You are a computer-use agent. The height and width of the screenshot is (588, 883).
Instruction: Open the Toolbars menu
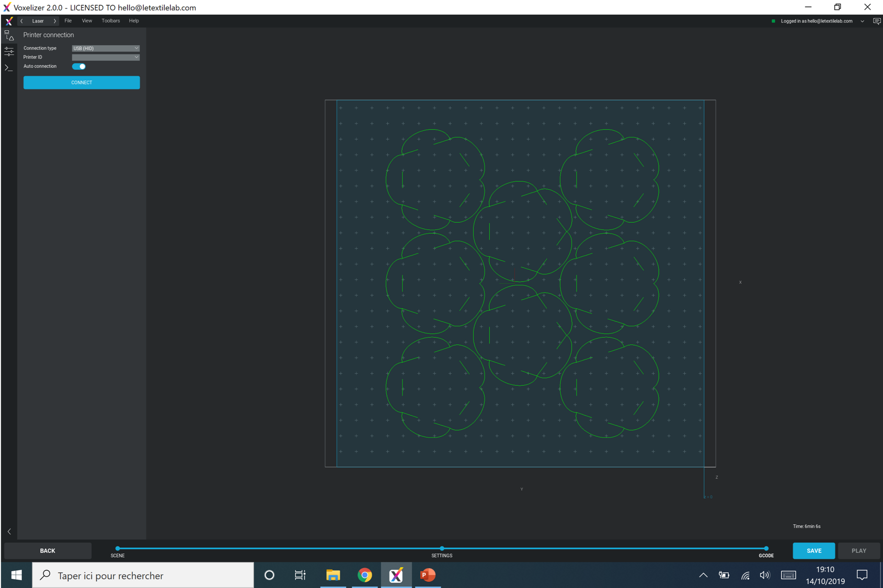[x=110, y=21]
